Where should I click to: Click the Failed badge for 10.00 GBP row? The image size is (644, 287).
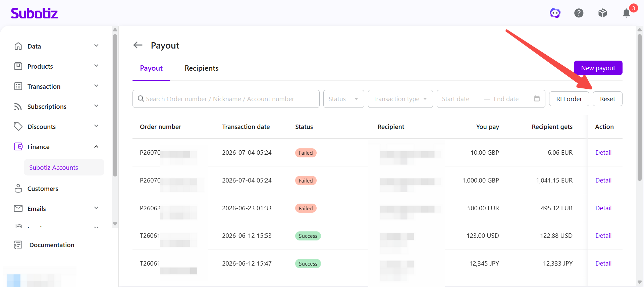[306, 153]
